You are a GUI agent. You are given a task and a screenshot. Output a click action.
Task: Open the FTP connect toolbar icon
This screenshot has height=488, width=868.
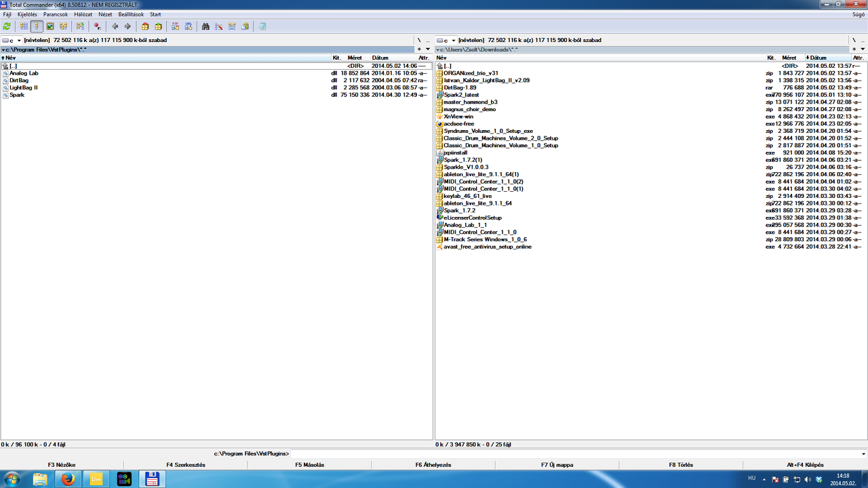tap(175, 26)
